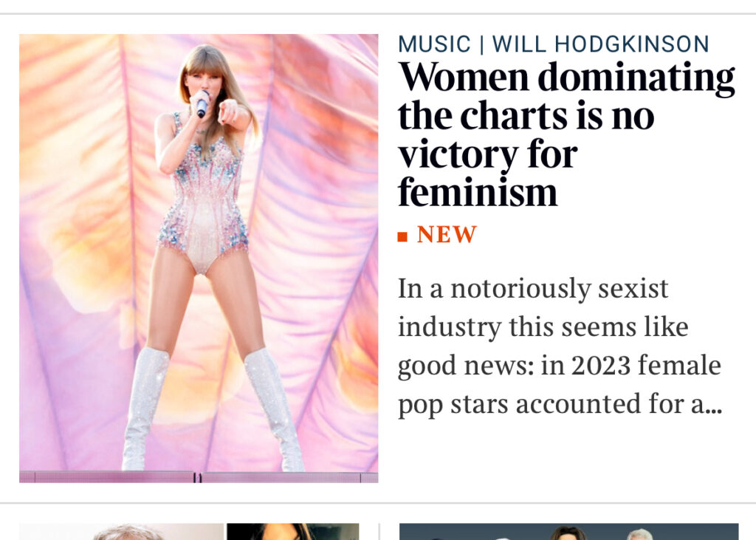Screen dimensions: 756x540
Task: Open the concert photo article thumbnail
Action: (198, 258)
